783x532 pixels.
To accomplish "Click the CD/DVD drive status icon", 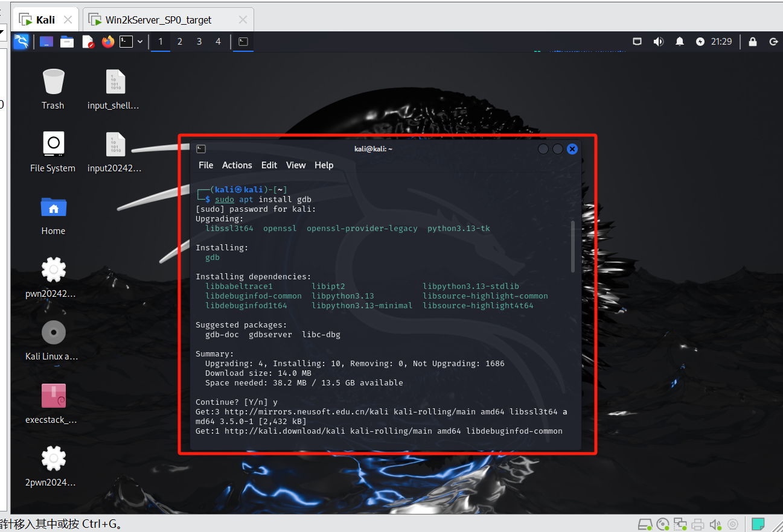I will pyautogui.click(x=663, y=524).
